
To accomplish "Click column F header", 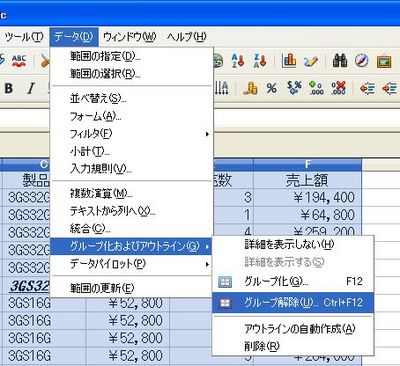I will [307, 165].
